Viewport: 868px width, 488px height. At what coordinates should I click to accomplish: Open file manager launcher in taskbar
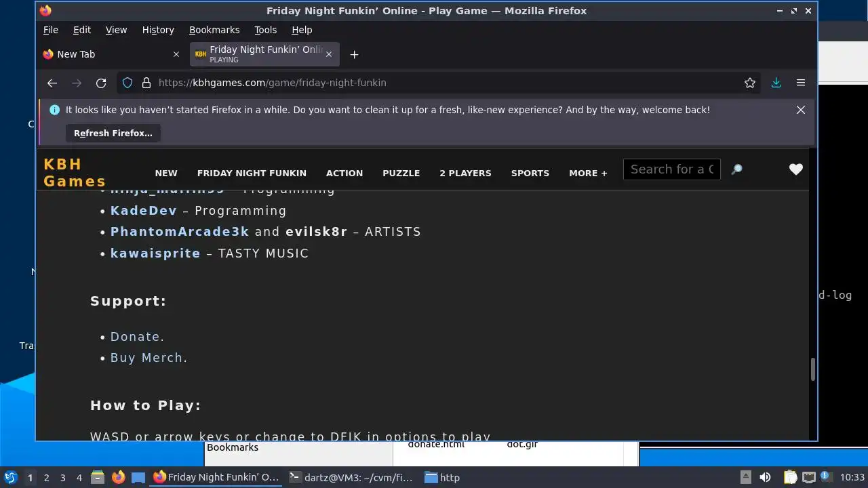point(98,477)
